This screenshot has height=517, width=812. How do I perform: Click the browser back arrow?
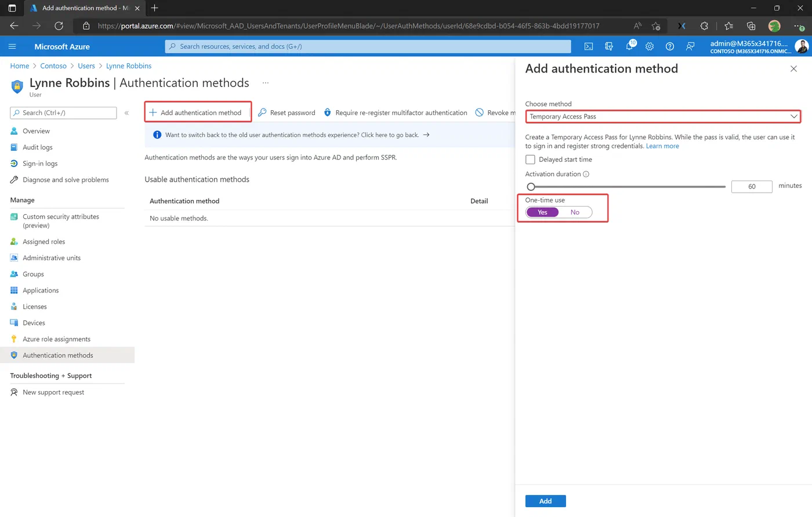[14, 26]
